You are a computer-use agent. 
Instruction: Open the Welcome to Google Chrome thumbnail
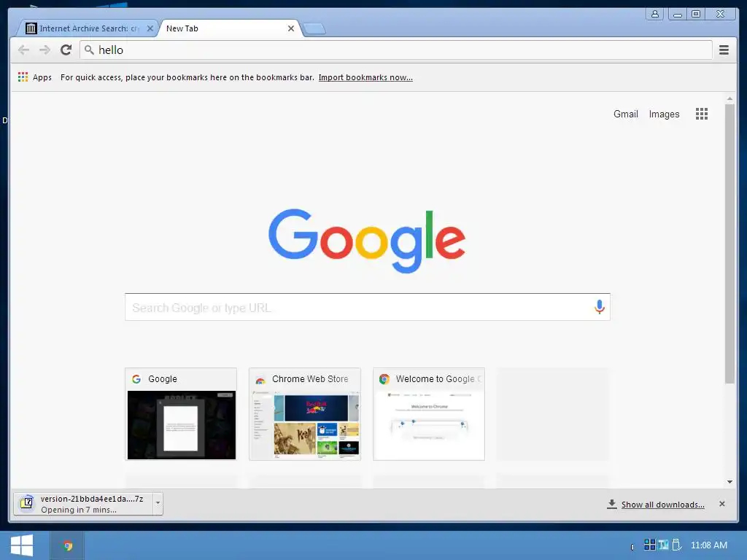(429, 414)
